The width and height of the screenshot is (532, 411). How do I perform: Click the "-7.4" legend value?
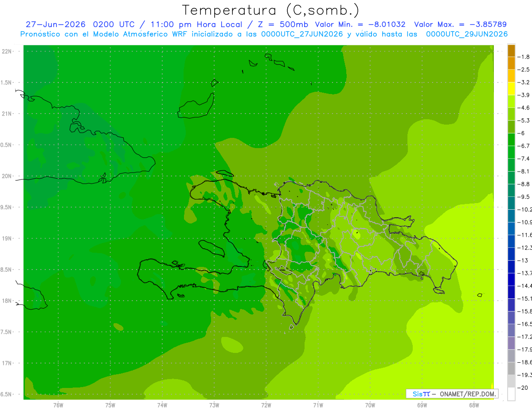pos(524,158)
